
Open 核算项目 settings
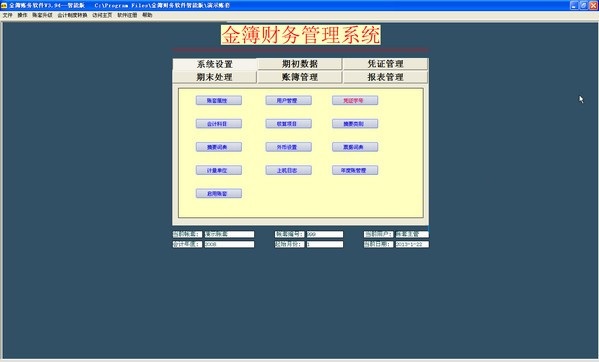(288, 124)
